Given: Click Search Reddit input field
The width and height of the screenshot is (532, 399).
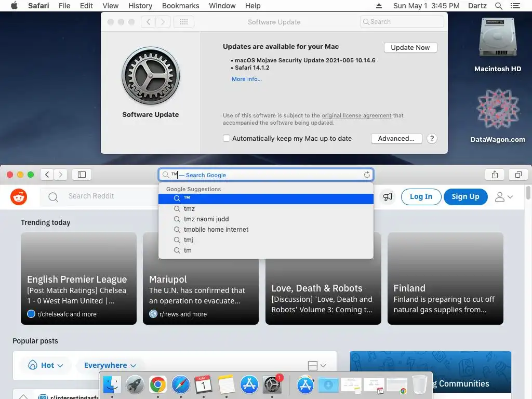Looking at the screenshot, I should [x=99, y=197].
